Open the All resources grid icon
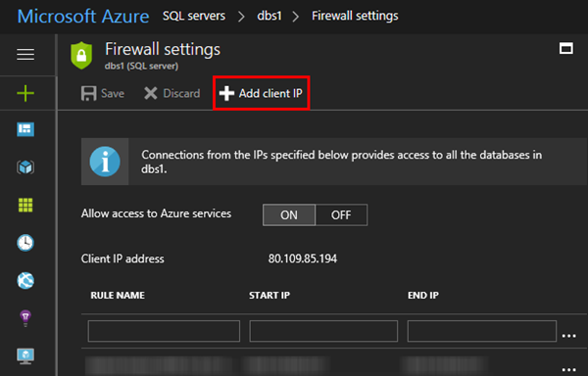This screenshot has width=588, height=376. [x=25, y=205]
